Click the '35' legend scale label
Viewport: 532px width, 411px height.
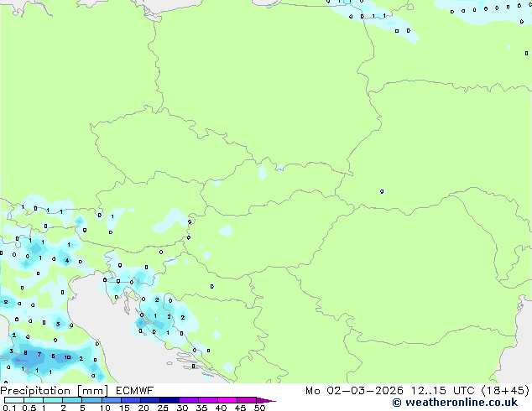pyautogui.click(x=201, y=408)
